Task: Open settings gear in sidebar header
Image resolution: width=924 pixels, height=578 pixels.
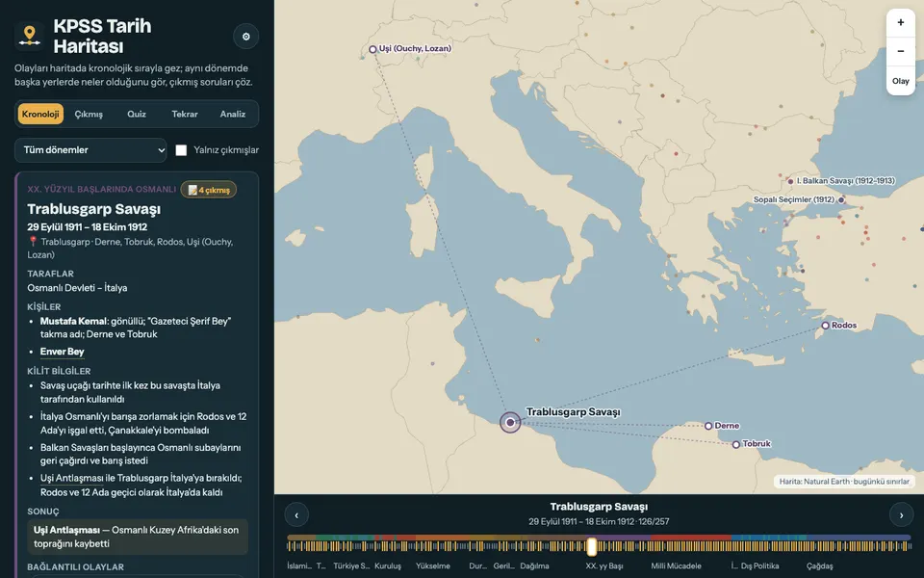Action: tap(245, 37)
